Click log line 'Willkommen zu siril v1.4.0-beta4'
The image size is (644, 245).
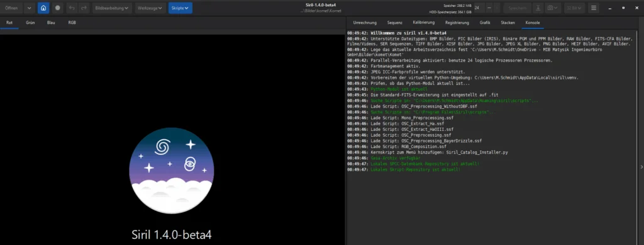click(409, 33)
